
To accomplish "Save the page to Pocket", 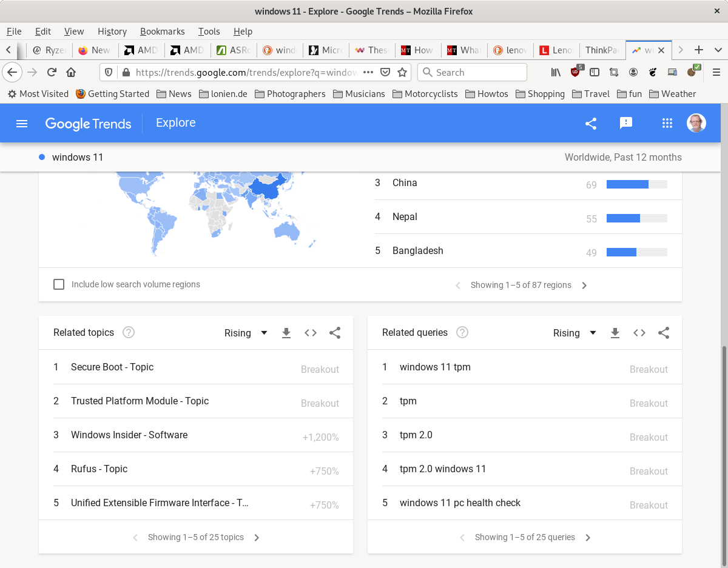I will (385, 72).
